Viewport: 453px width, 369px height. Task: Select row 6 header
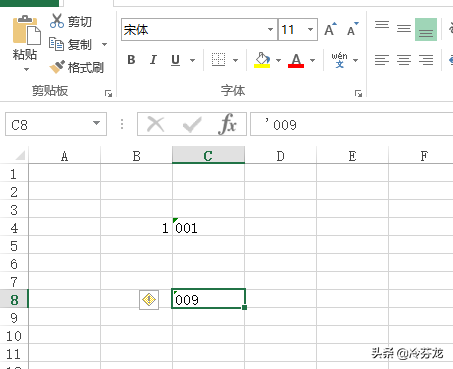14,264
